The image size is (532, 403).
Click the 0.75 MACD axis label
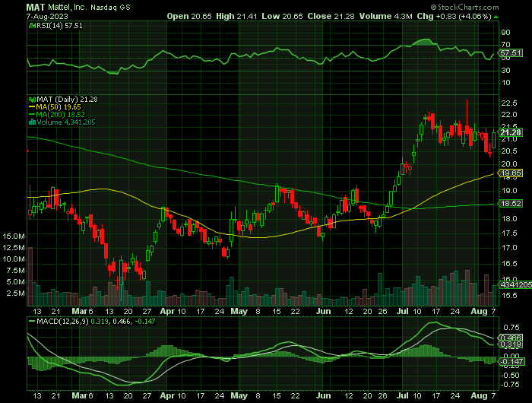point(511,328)
